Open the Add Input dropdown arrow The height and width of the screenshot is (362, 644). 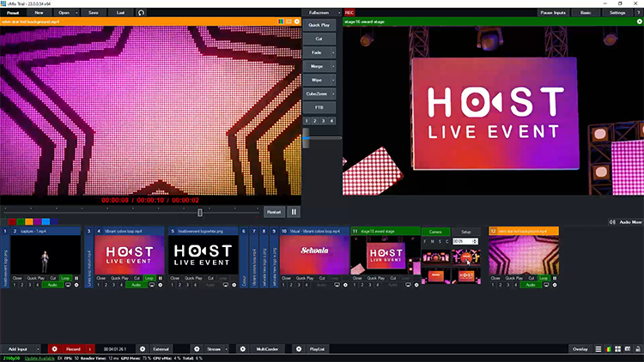tap(39, 349)
